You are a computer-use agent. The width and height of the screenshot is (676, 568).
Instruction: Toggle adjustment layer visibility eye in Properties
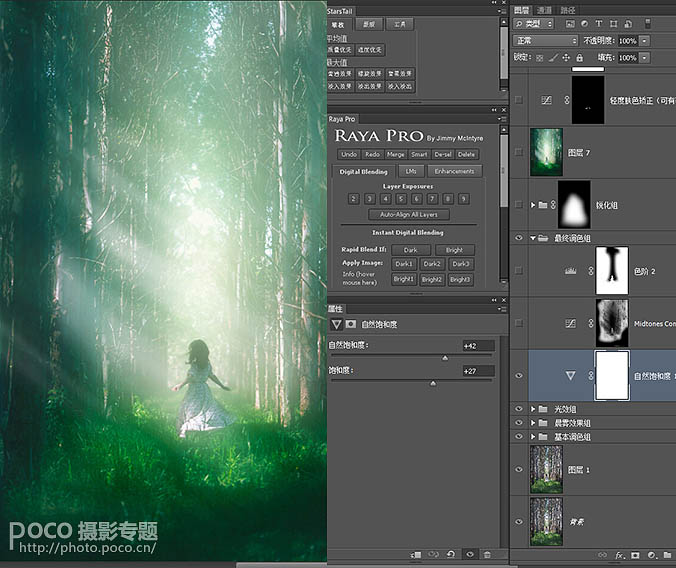pyautogui.click(x=470, y=555)
